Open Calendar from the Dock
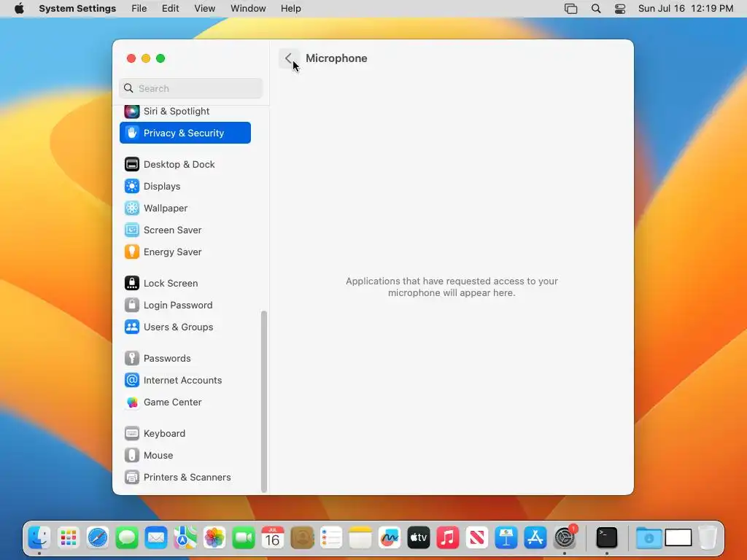747x560 pixels. (x=273, y=538)
